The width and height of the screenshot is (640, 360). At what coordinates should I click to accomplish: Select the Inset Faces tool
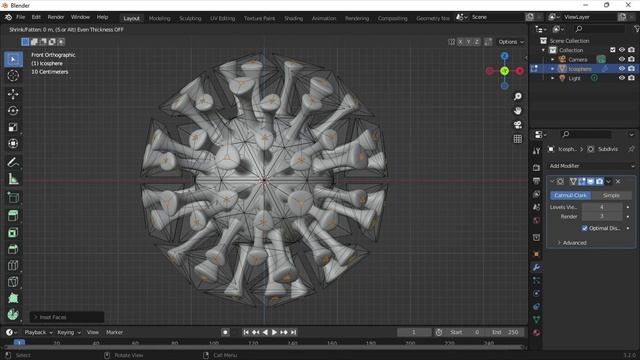pos(13,233)
